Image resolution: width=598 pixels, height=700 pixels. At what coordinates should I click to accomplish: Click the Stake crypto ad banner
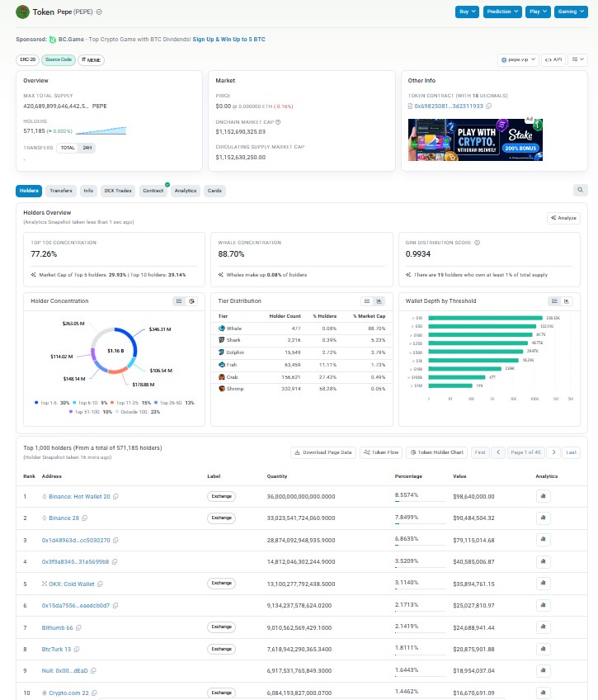[x=475, y=140]
